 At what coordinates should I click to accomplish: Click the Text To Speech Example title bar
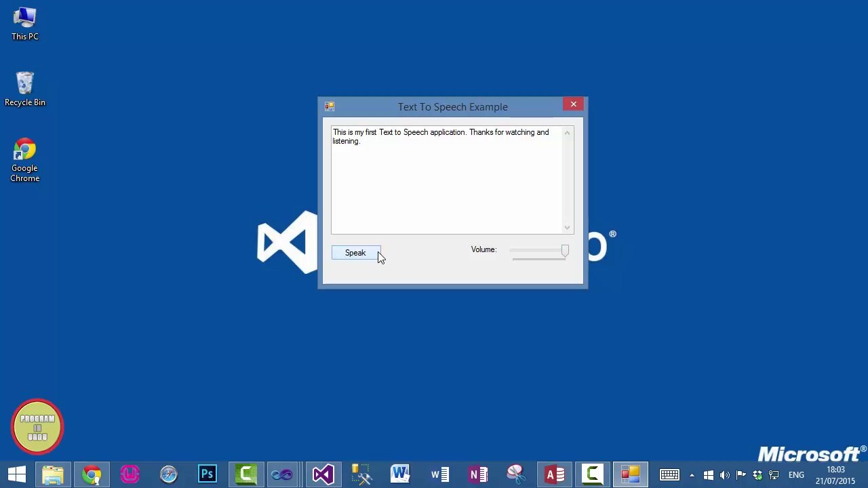pos(452,107)
